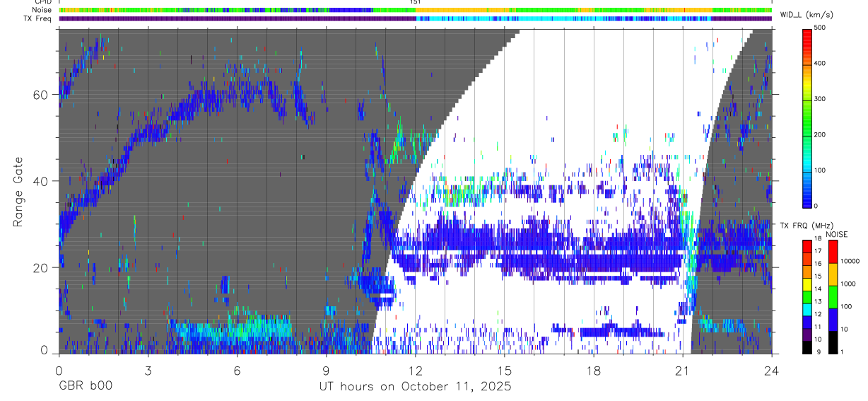Click the 0 tick on Range Gate axis

[45, 351]
